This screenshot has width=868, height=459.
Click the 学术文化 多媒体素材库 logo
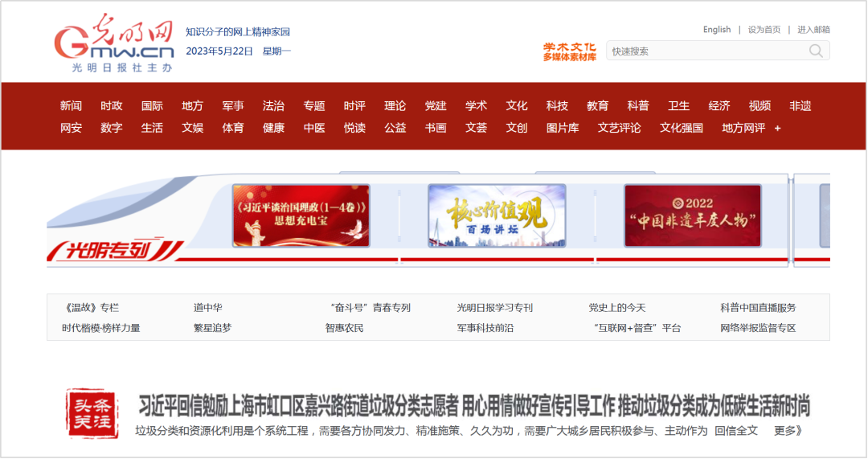click(x=570, y=51)
